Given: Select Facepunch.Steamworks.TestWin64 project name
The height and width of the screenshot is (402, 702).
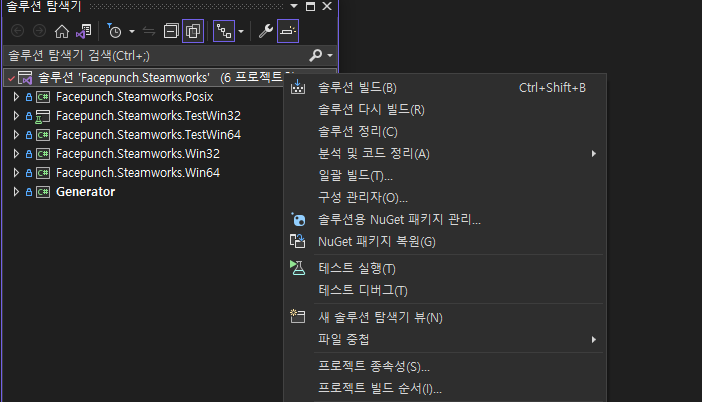Looking at the screenshot, I should coord(148,135).
